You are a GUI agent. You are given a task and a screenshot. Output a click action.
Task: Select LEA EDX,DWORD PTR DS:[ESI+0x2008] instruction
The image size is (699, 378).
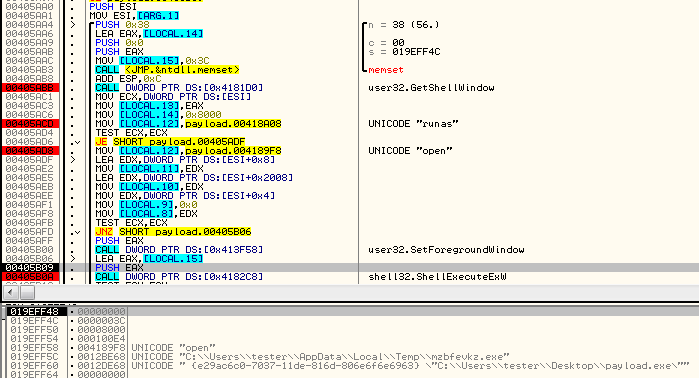tap(194, 177)
